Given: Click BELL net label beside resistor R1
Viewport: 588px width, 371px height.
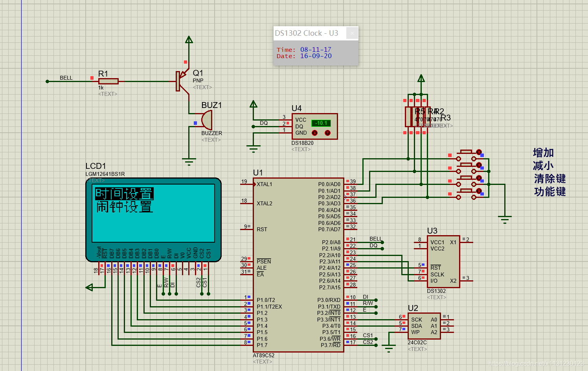Looking at the screenshot, I should pos(66,78).
